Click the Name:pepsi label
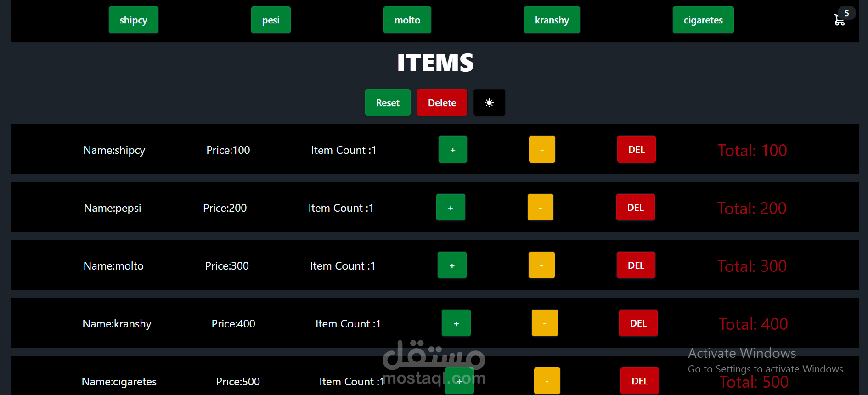Screen dimensions: 868x395 point(113,208)
